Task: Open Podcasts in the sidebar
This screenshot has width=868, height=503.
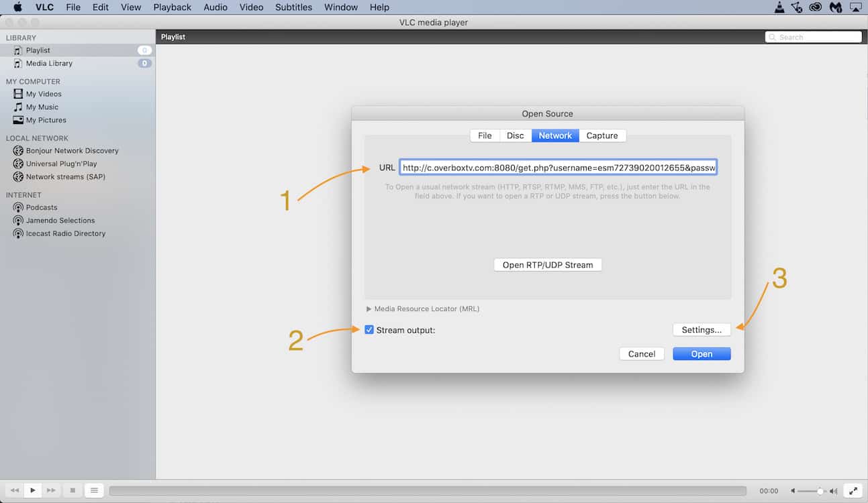Action: 42,207
